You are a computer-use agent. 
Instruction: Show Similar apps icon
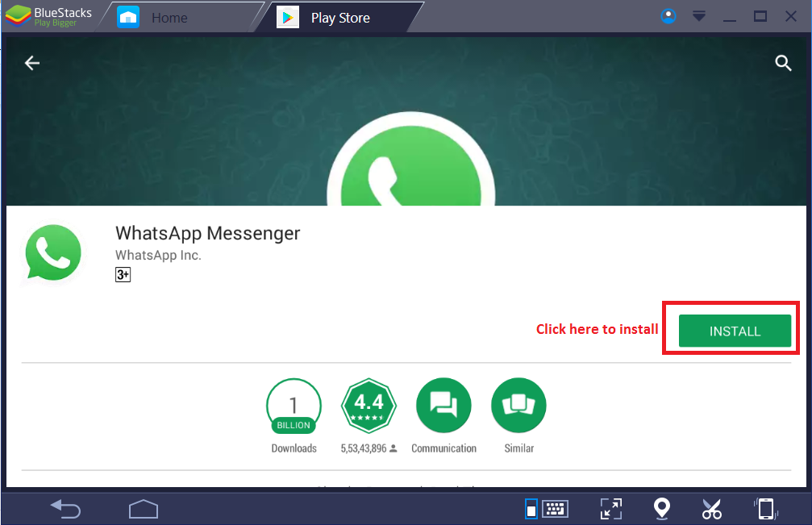coord(519,406)
